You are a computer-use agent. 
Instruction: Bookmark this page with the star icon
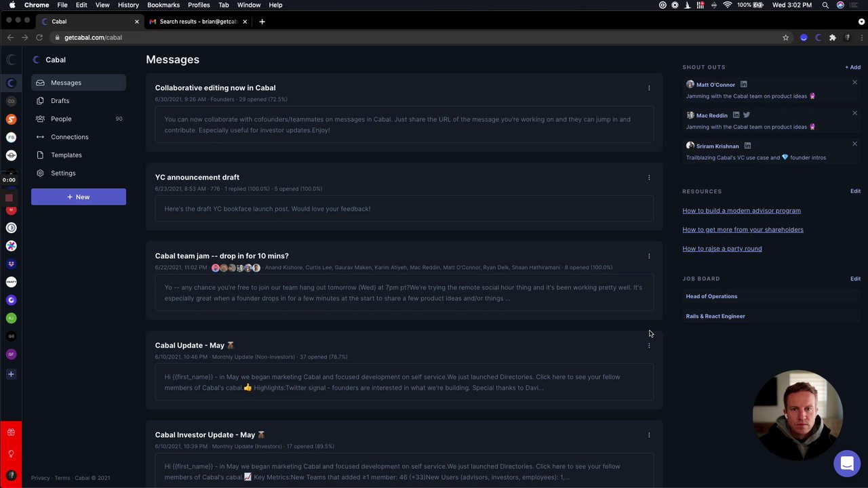coord(786,38)
